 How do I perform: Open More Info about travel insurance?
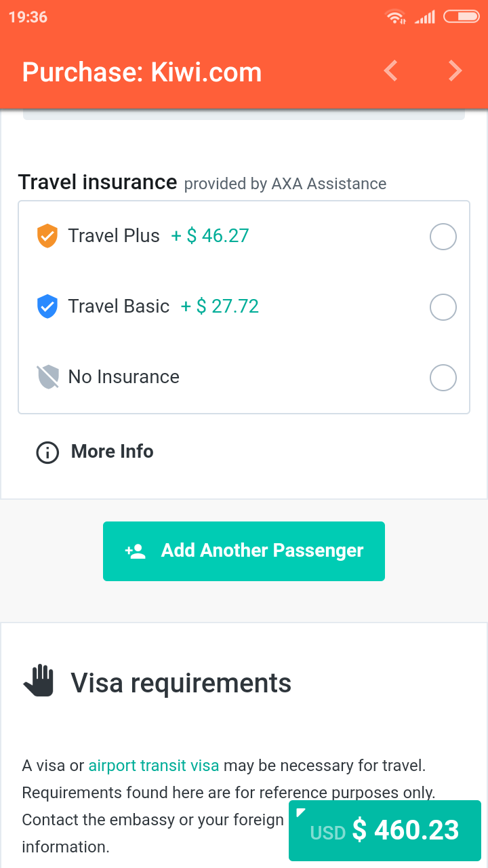(113, 452)
